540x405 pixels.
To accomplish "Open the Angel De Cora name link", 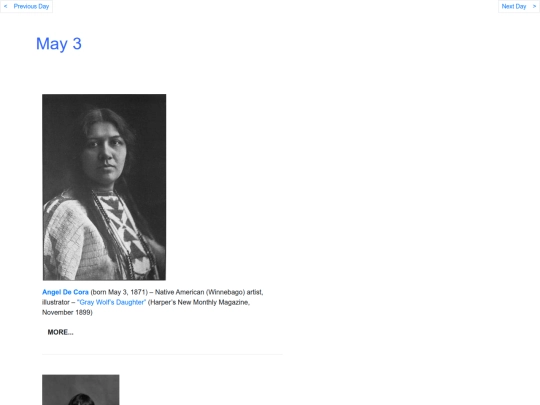I will click(65, 292).
